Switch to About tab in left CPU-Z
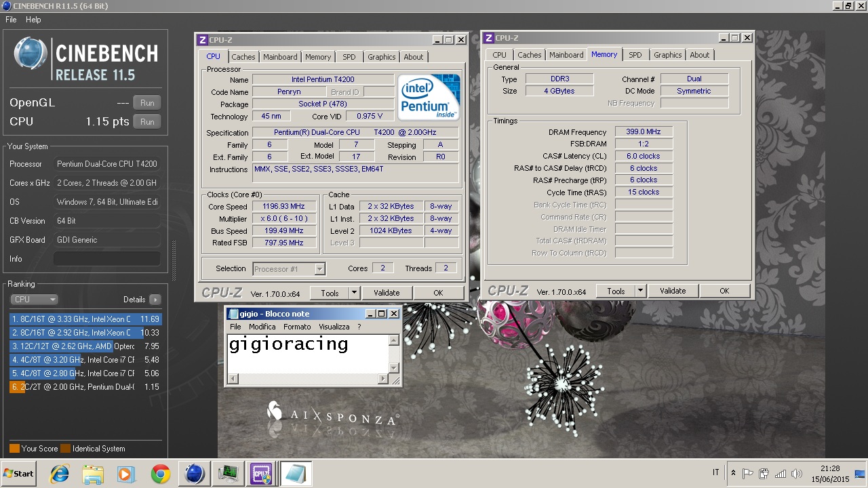 pos(414,57)
